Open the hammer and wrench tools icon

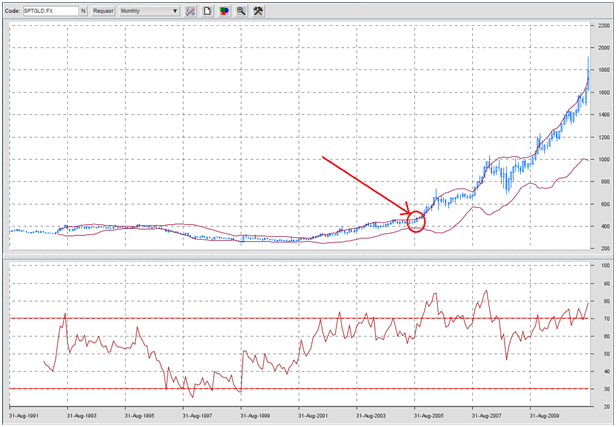coord(258,11)
